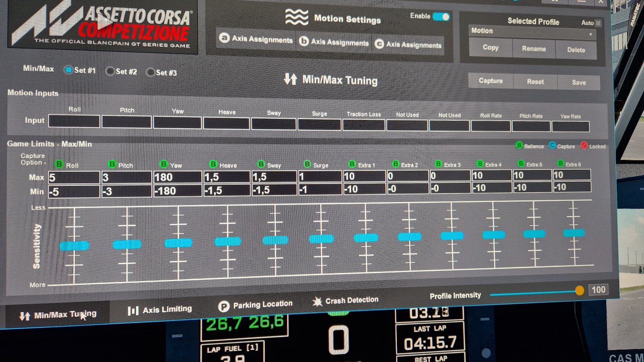Select the Set #3 radio button

tap(151, 72)
